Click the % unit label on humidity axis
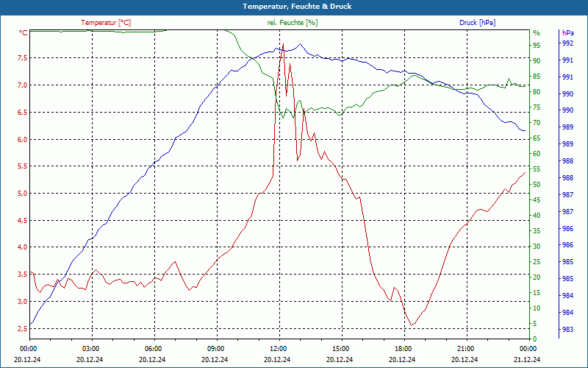Viewport: 588px width, 368px height. point(537,33)
